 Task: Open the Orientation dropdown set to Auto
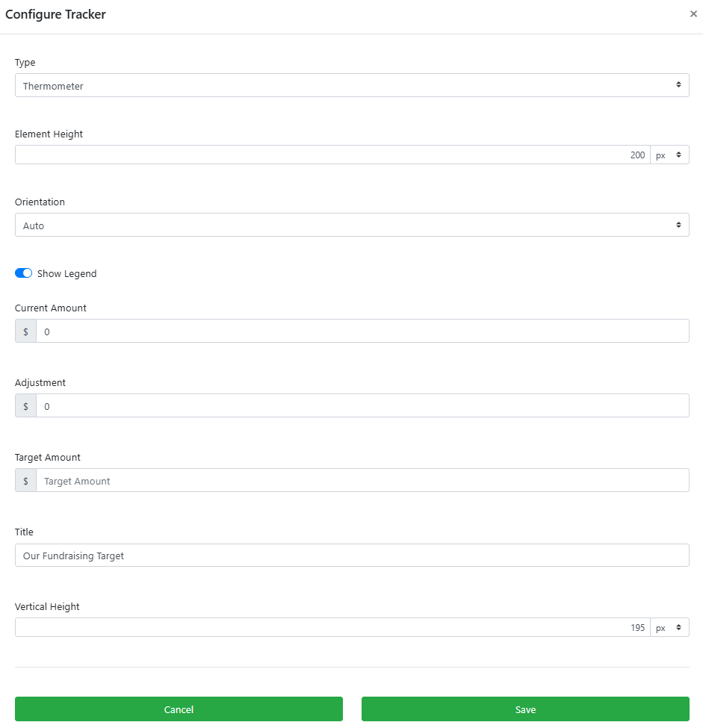pos(352,225)
